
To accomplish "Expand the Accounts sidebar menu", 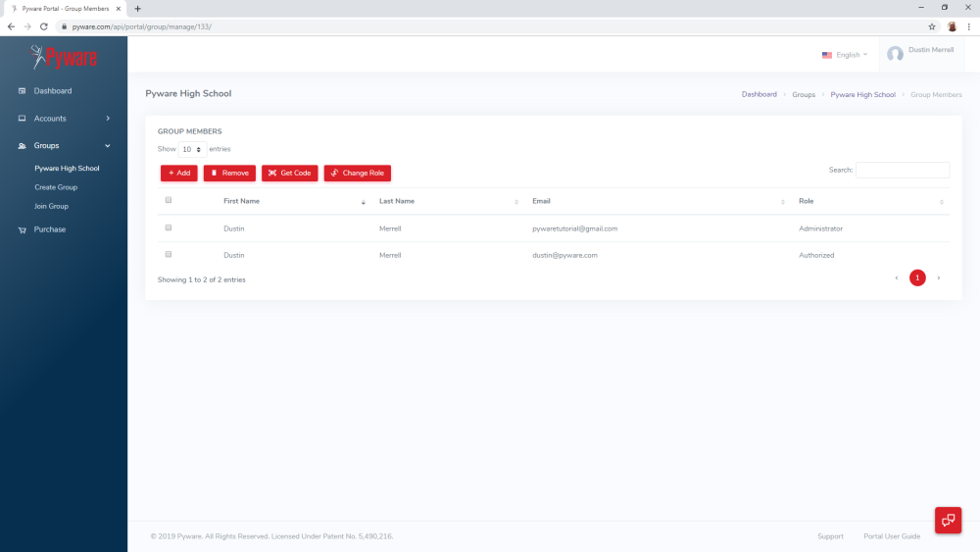I will pos(64,119).
